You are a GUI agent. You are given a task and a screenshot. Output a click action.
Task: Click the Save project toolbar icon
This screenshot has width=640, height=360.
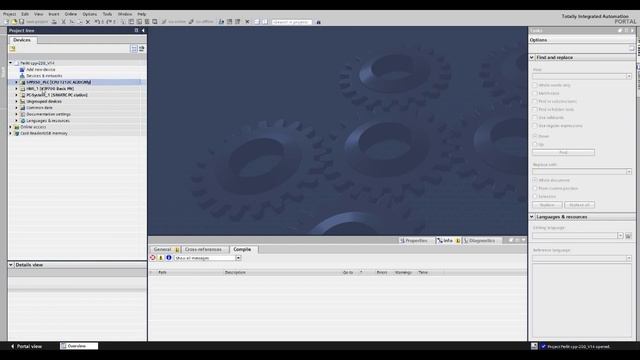(x=21, y=22)
